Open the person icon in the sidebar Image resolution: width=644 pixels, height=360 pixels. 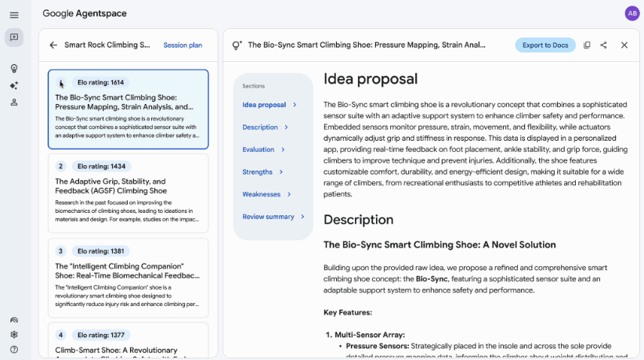coord(14,103)
